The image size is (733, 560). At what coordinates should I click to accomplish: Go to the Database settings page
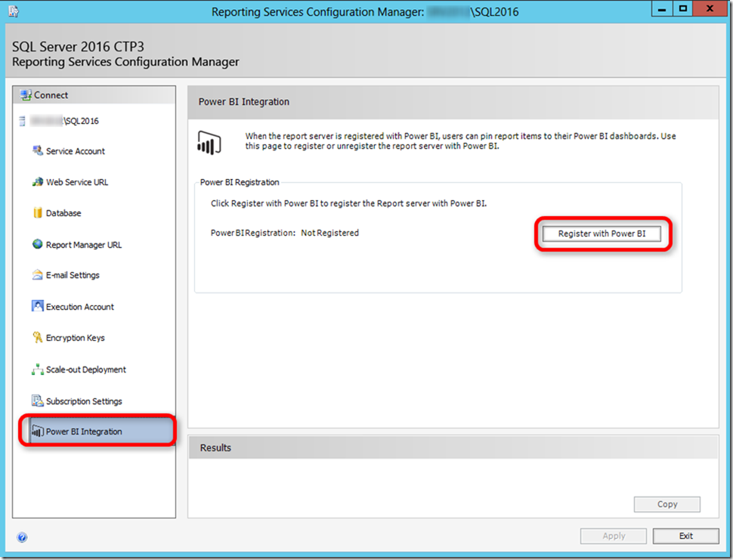[63, 213]
